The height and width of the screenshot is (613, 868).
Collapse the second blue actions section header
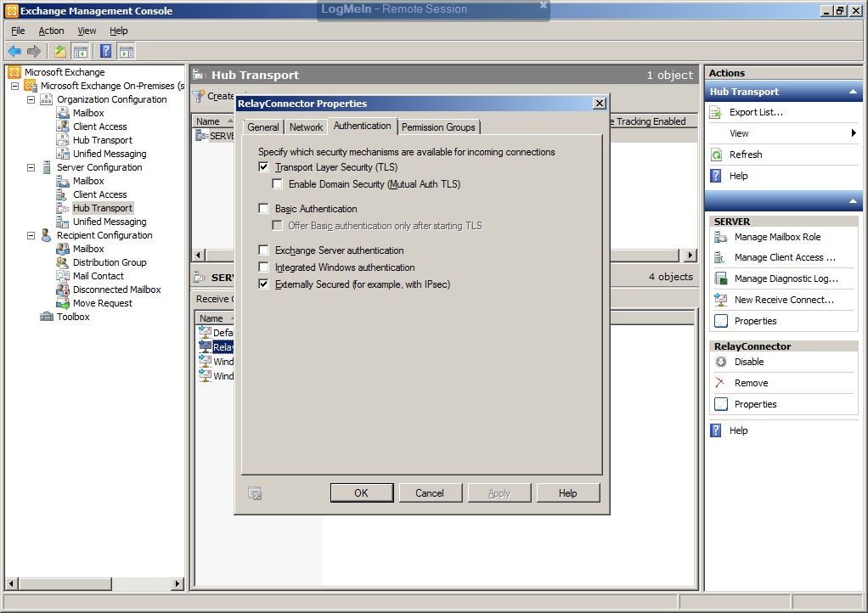click(853, 201)
